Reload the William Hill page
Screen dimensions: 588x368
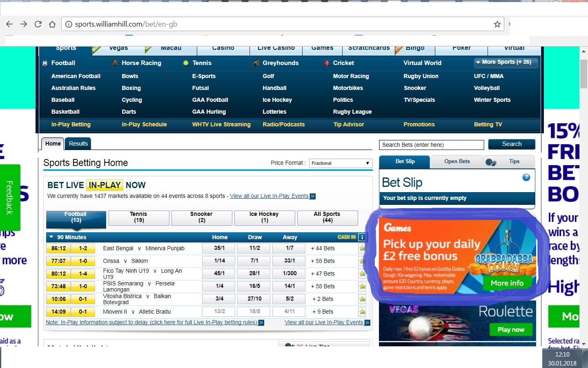pyautogui.click(x=38, y=24)
